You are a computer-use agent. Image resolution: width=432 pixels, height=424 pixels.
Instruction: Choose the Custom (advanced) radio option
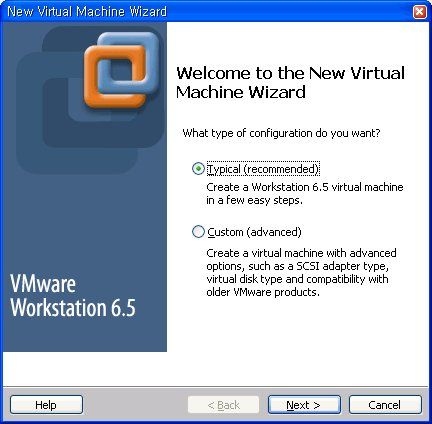[198, 232]
